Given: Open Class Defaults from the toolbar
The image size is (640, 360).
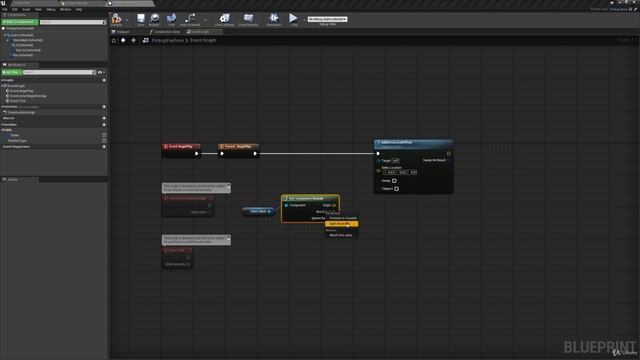Looking at the screenshot, I should point(248,19).
